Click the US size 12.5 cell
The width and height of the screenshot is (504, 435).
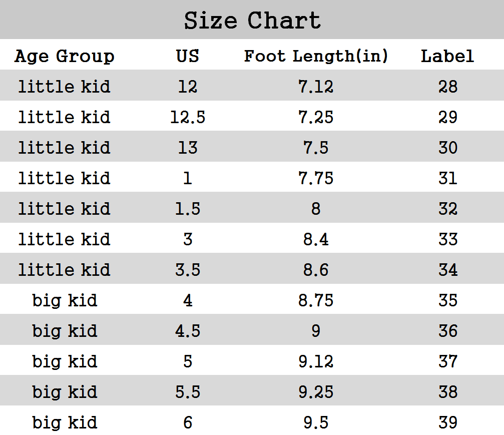(x=188, y=117)
